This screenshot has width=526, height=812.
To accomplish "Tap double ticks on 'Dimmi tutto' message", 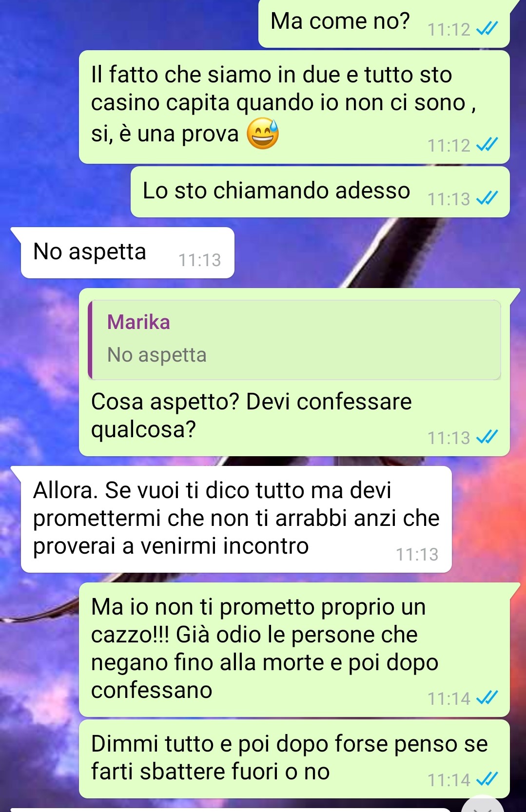I will (x=487, y=779).
